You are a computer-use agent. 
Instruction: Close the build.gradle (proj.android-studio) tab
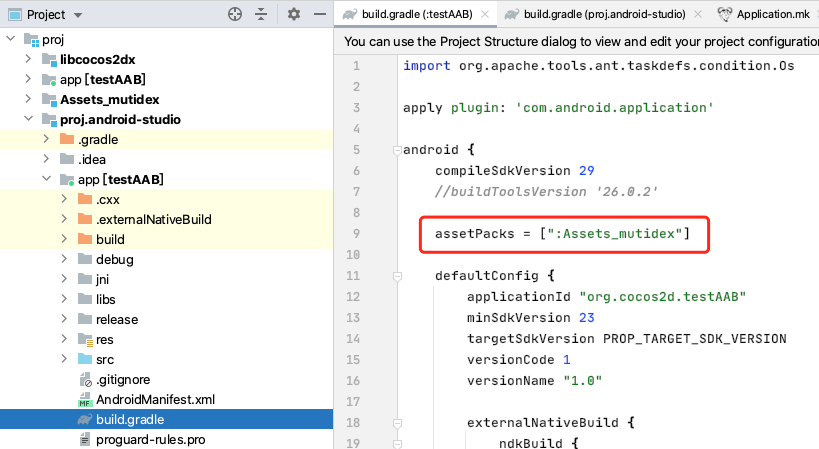(698, 14)
